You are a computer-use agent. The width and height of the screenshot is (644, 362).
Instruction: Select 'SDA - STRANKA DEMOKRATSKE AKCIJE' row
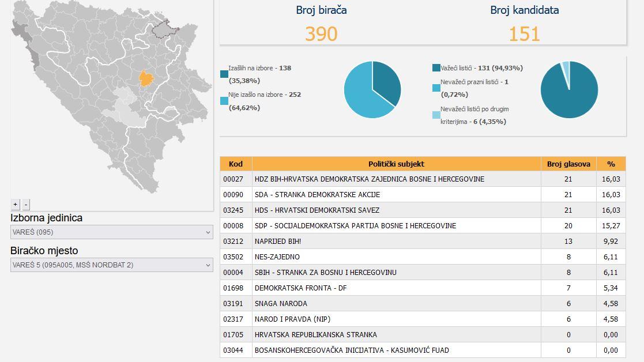[423, 194]
